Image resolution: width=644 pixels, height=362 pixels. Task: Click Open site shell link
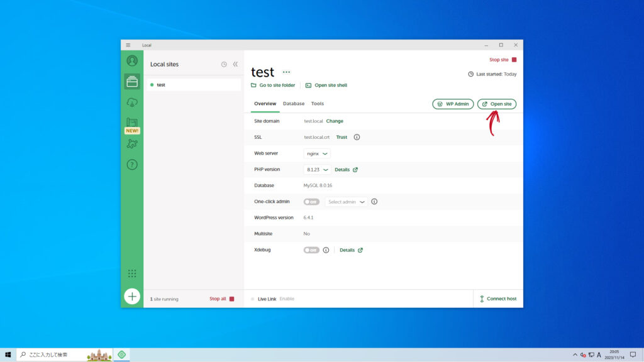[326, 85]
